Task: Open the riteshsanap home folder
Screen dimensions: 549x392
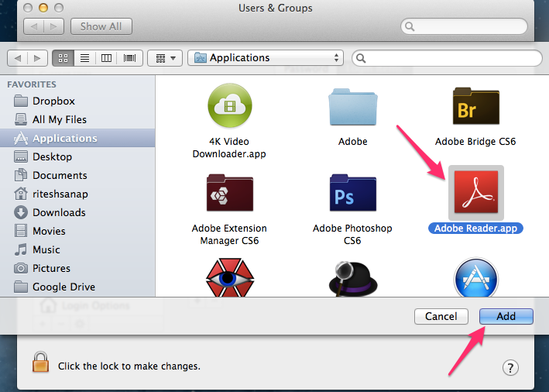Action: pos(77,194)
